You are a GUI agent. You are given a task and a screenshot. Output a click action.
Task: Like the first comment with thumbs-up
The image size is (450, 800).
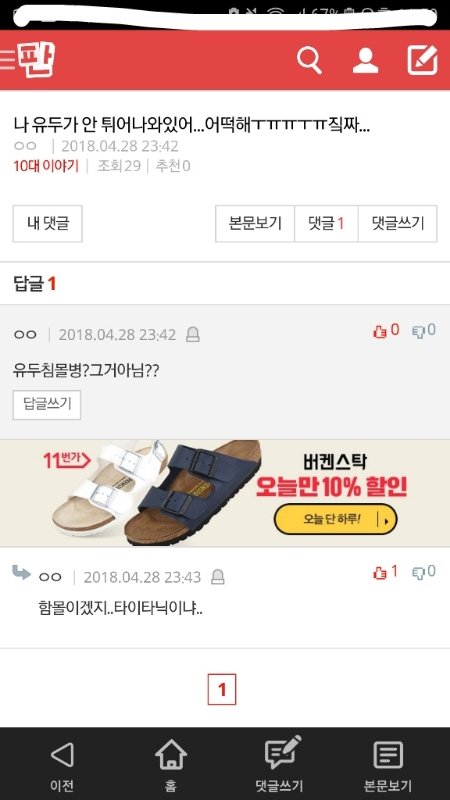[x=386, y=331]
